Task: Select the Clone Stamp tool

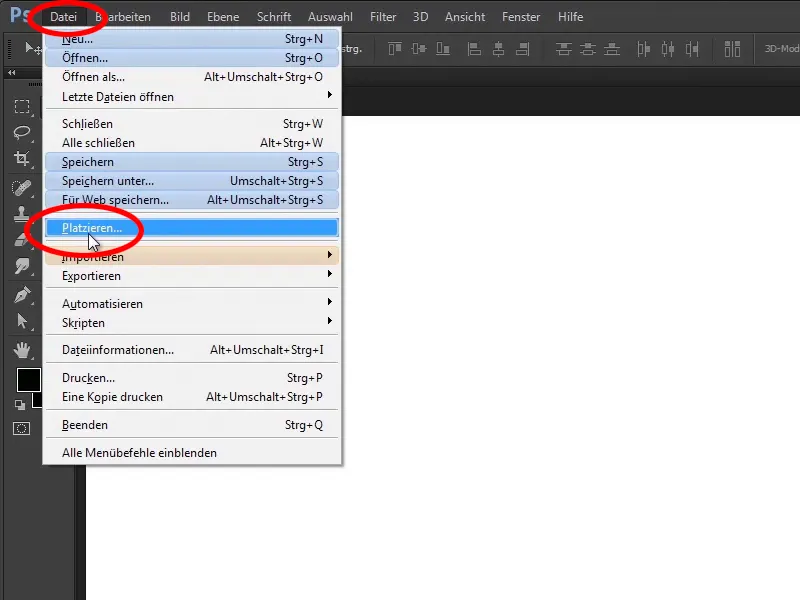Action: (21, 213)
